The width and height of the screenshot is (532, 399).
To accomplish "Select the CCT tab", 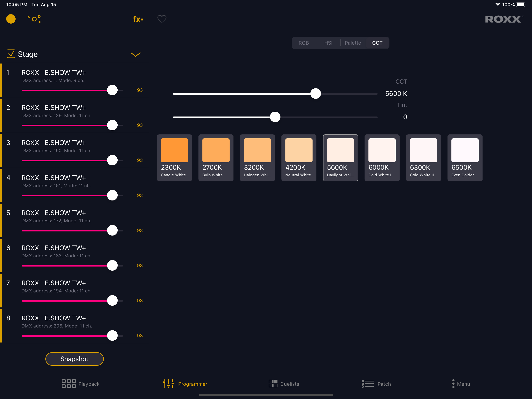I will 377,43.
